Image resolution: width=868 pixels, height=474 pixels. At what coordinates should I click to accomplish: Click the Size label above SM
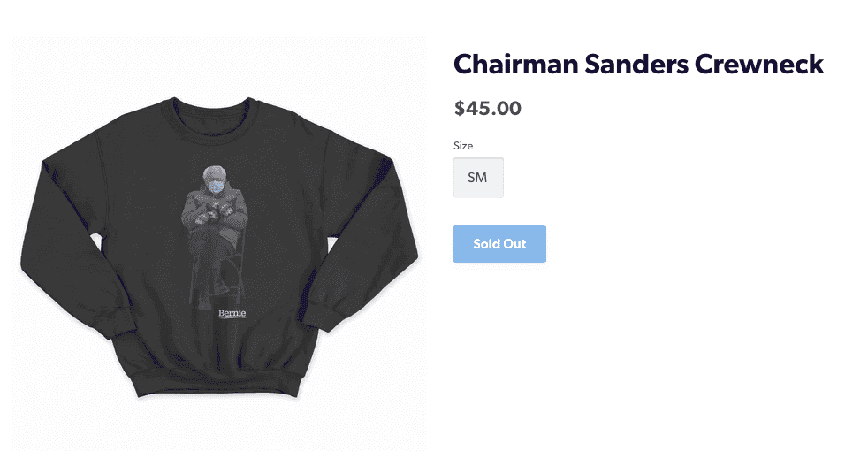point(463,146)
